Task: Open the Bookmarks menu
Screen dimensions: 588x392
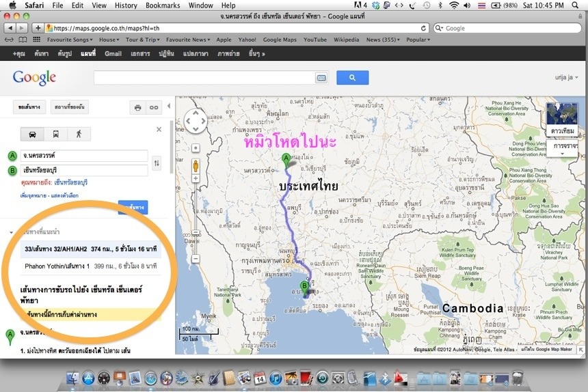Action: pyautogui.click(x=163, y=5)
